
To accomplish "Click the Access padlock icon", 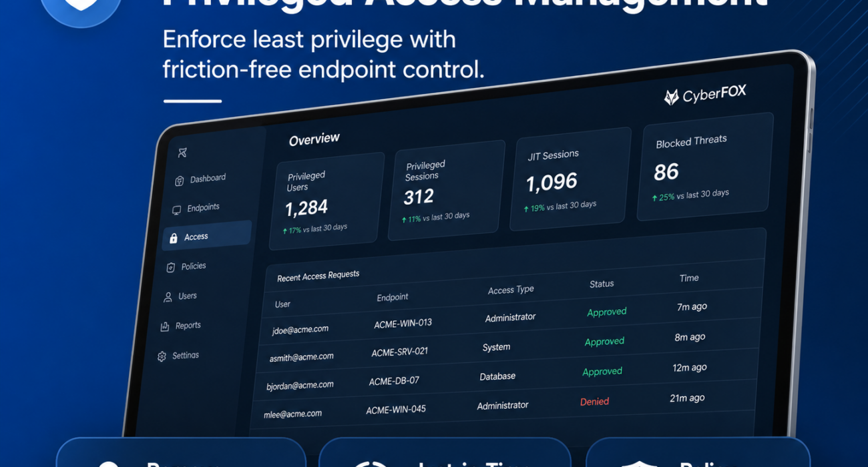I will pos(174,238).
